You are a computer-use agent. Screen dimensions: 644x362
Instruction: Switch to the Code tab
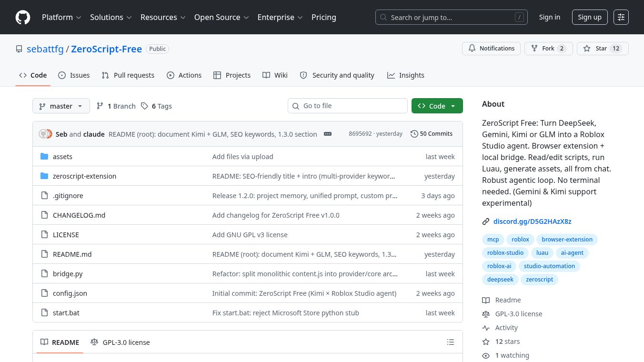pyautogui.click(x=33, y=75)
